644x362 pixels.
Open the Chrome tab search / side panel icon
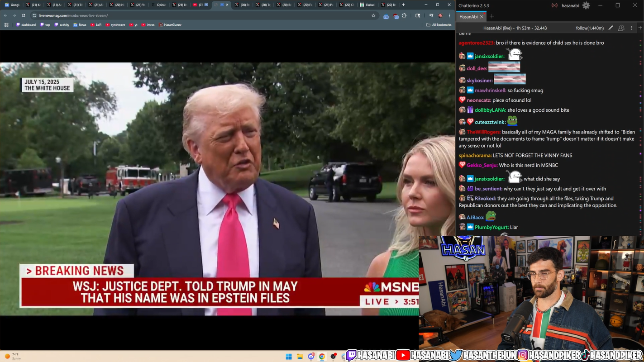click(x=418, y=15)
